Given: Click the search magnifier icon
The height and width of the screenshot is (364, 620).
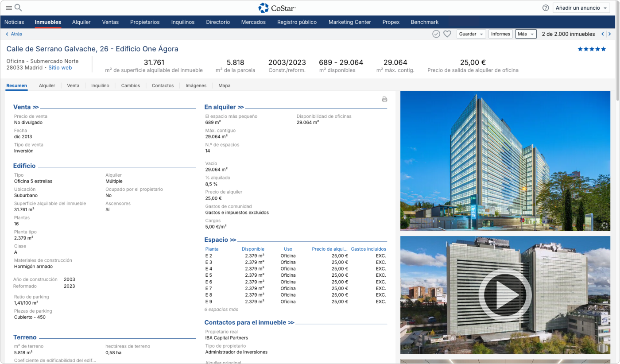Looking at the screenshot, I should click(18, 8).
